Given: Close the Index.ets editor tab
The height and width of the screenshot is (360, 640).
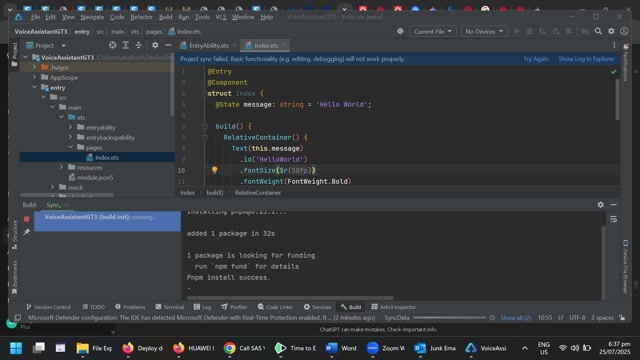Looking at the screenshot, I should click(284, 45).
